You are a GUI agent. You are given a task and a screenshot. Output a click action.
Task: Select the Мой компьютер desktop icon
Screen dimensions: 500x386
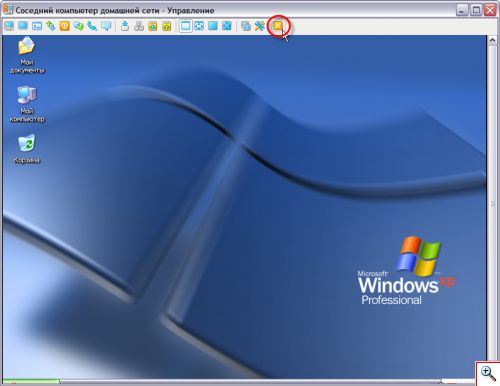click(x=27, y=104)
